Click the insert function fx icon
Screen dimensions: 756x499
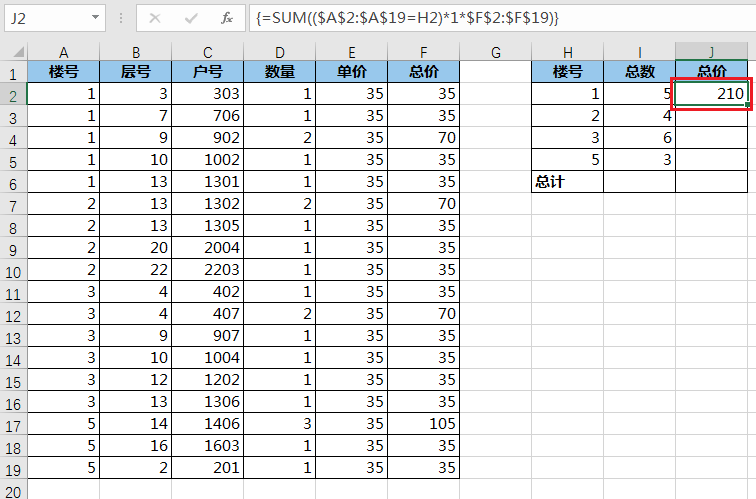[227, 18]
